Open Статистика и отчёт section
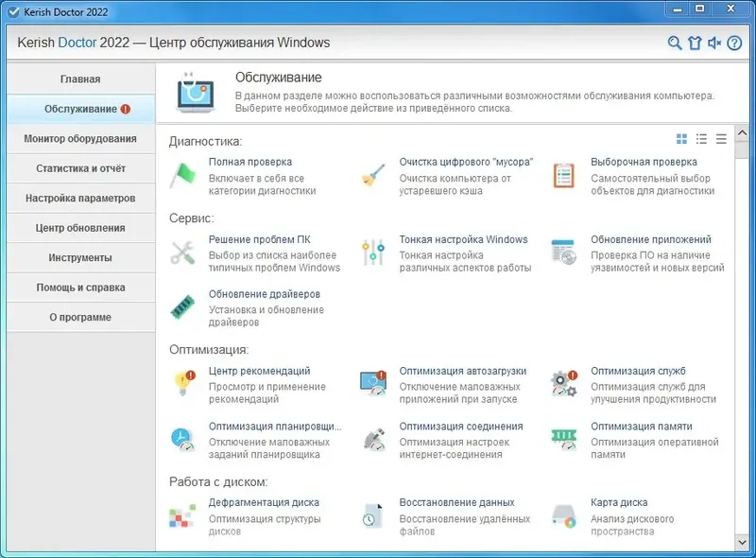 coord(80,168)
